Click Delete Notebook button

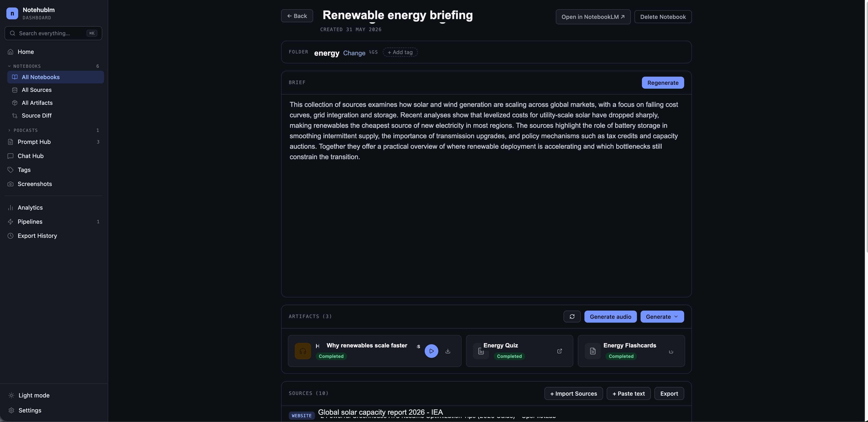click(x=663, y=17)
